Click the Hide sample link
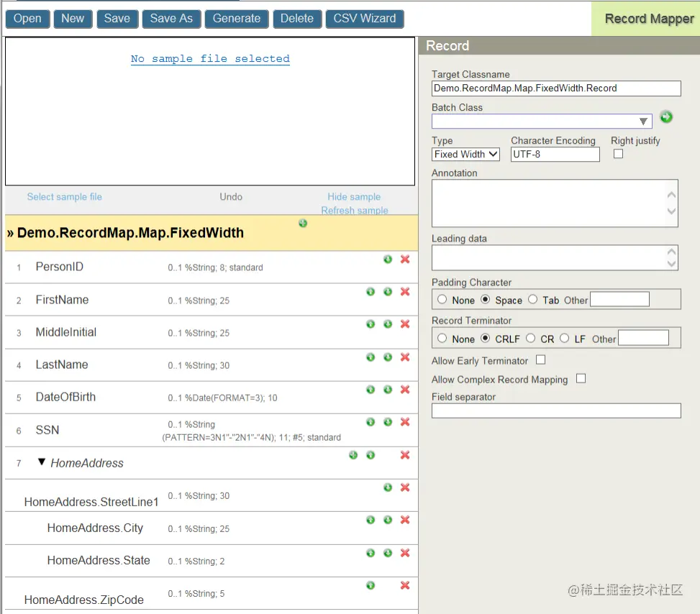The image size is (700, 614). pyautogui.click(x=354, y=197)
